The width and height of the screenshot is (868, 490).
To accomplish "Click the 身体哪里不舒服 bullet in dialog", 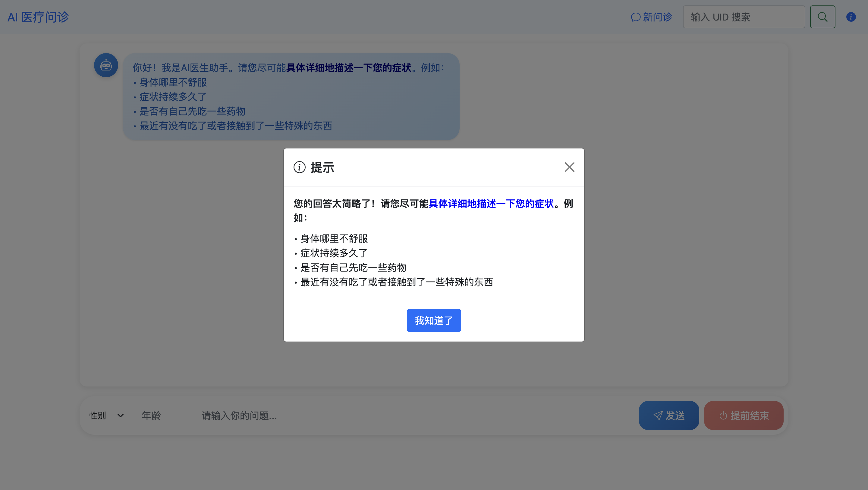I will point(334,239).
